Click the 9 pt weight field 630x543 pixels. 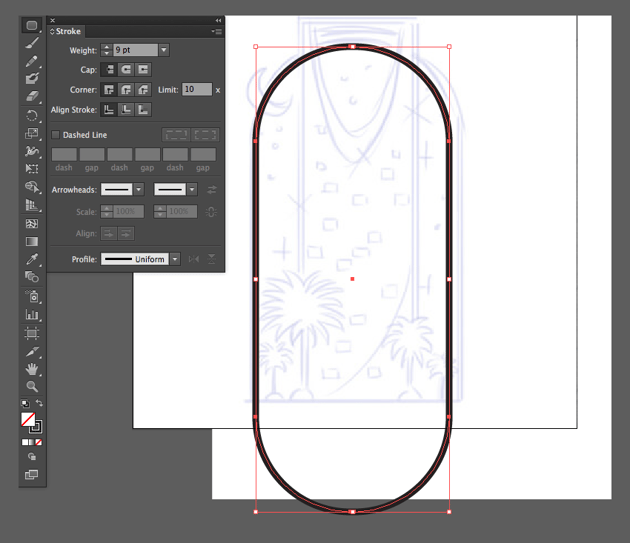pyautogui.click(x=136, y=50)
